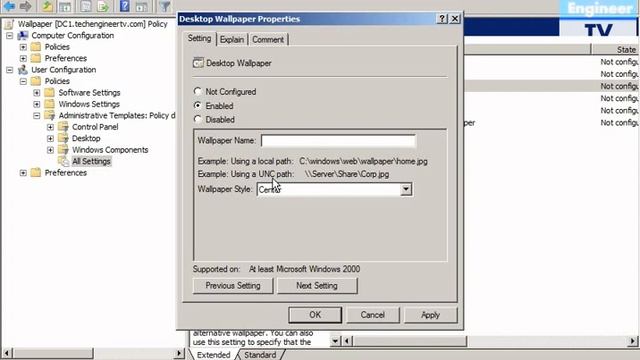Expand Policies under Computer Configuration
Screen dimensions: 640x360
[x=23, y=47]
